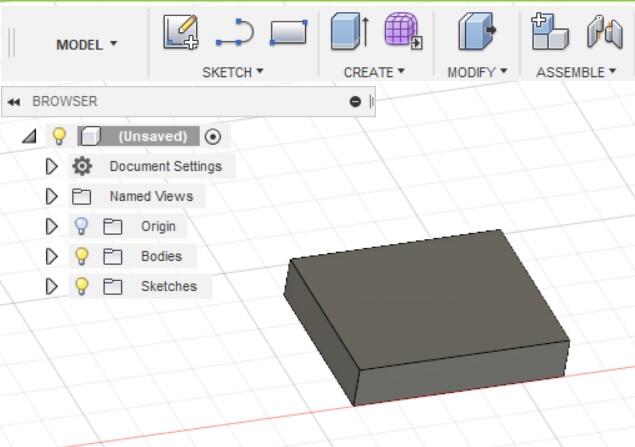
Task: Click the Named Views folder icon
Action: [81, 197]
